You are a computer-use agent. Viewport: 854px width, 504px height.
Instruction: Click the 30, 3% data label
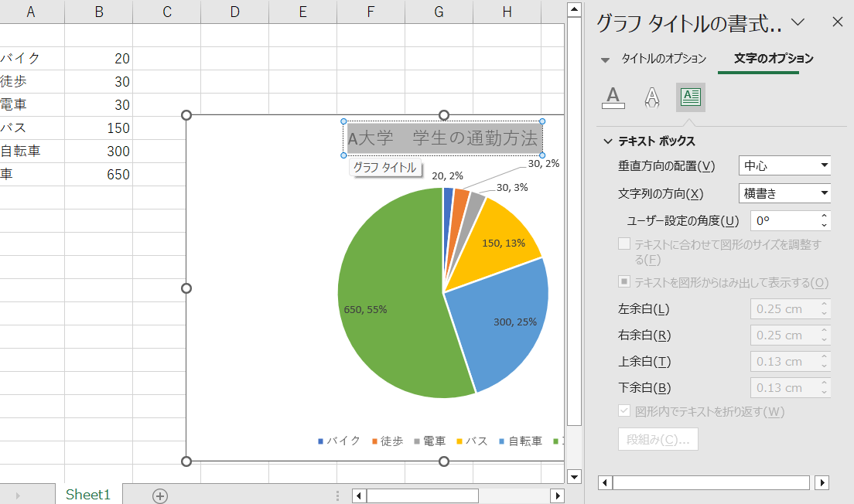click(x=512, y=188)
